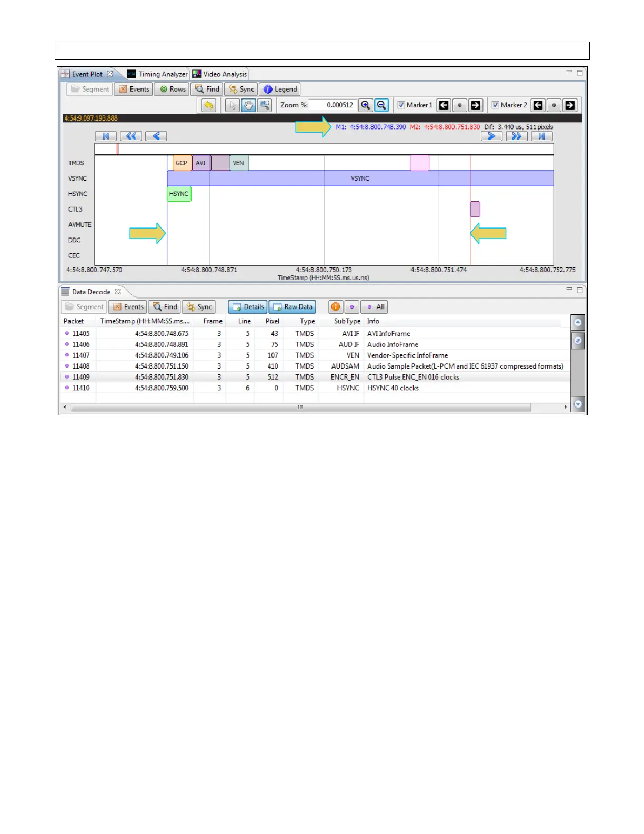Click the undo arrow icon in Event Plot toolbar
The image size is (644, 834).
(x=208, y=105)
